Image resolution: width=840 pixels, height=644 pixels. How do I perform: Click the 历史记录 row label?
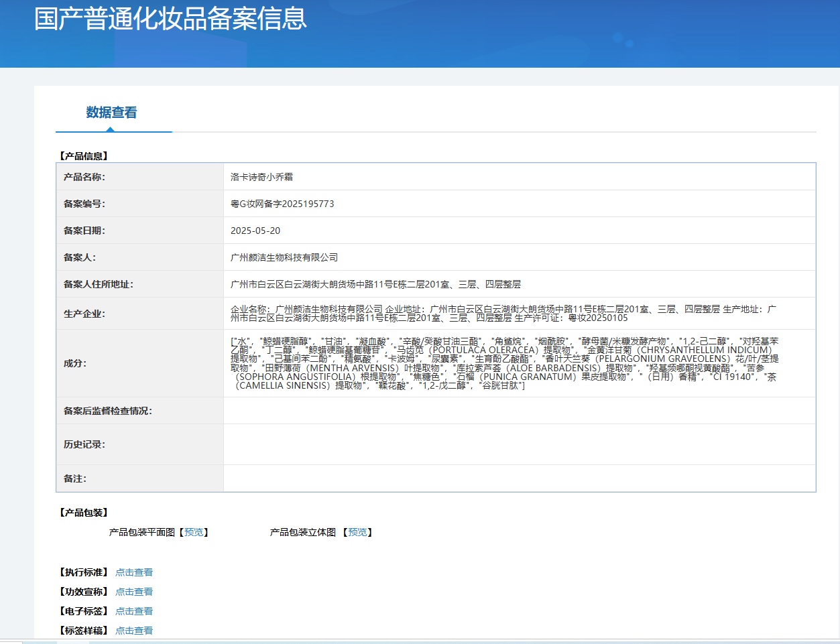tap(84, 444)
